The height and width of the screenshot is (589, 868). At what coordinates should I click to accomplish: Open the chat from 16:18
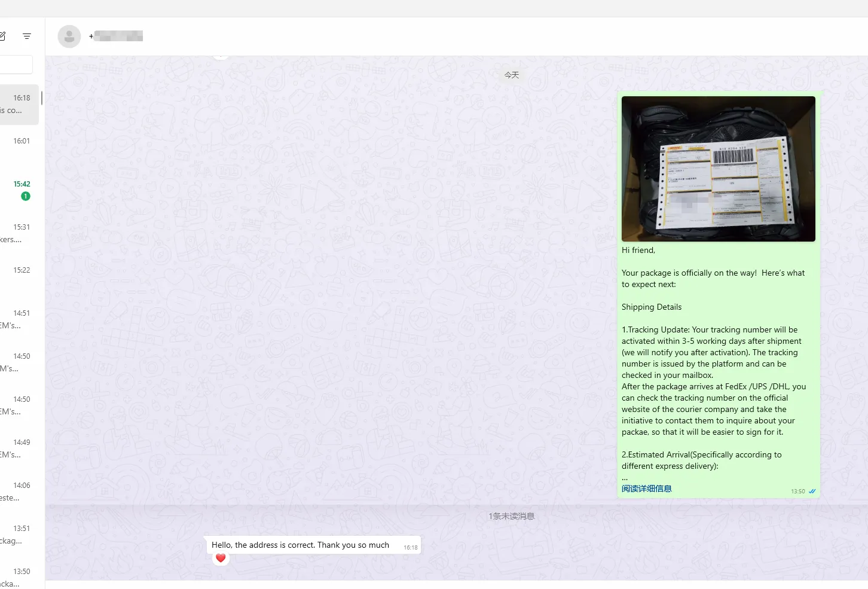[x=19, y=105]
